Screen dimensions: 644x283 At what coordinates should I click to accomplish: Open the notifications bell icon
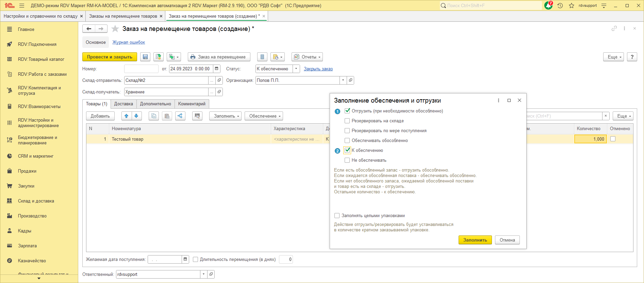click(548, 6)
